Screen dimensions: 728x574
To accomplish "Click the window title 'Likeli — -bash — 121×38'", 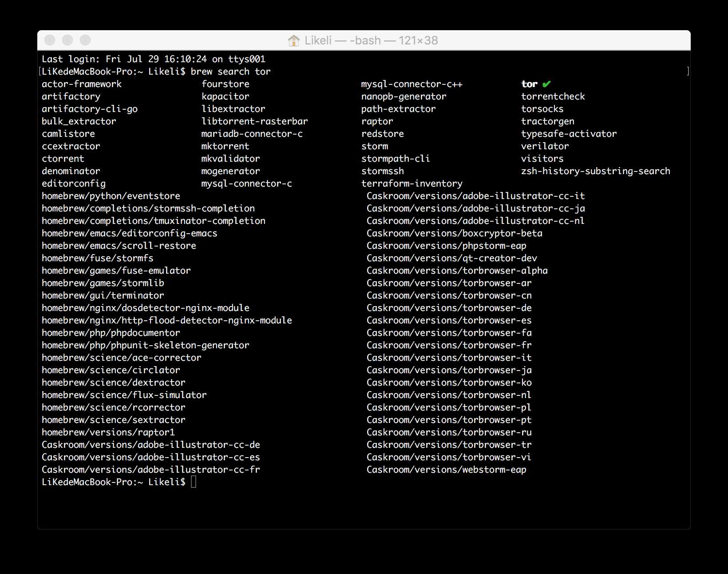I will point(371,40).
